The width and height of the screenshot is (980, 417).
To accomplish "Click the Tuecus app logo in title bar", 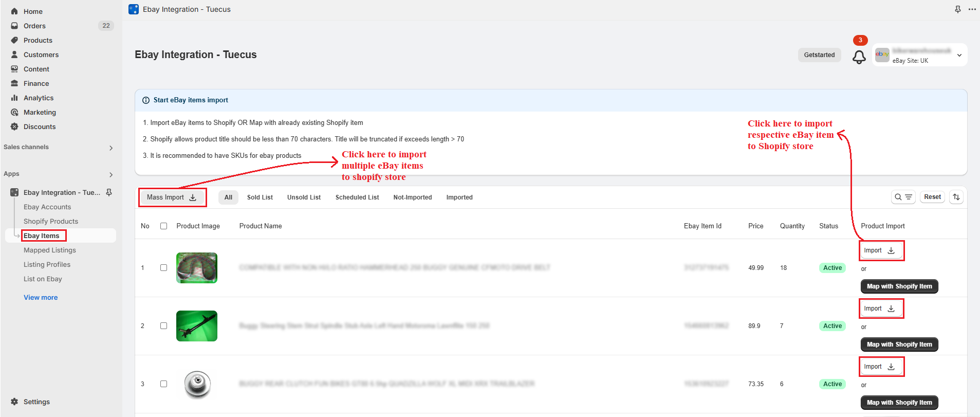I will [x=134, y=9].
